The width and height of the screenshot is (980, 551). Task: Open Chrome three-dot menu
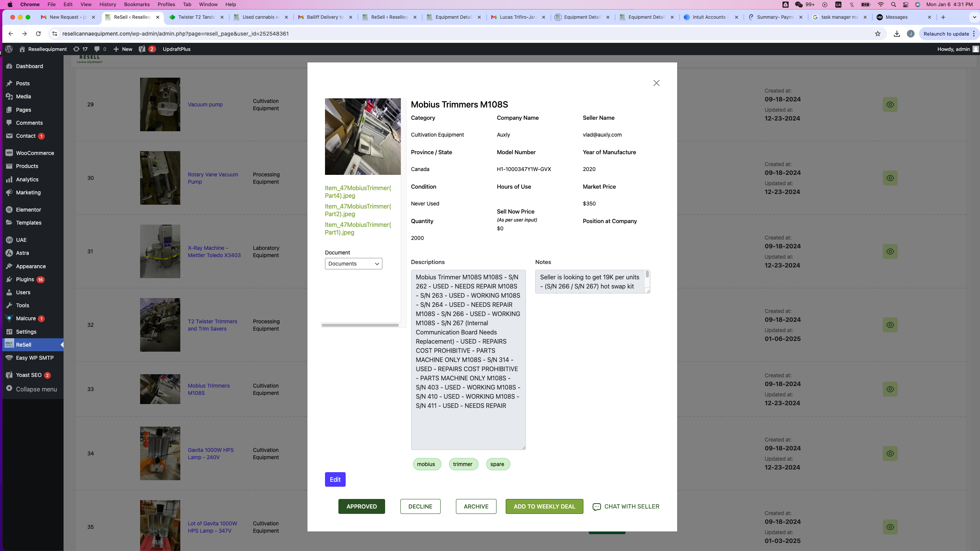974,34
